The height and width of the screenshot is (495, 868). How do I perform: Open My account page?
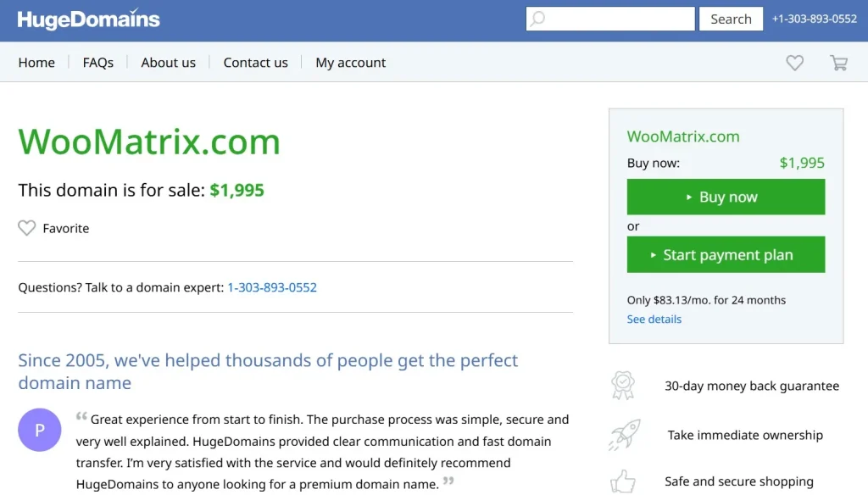tap(350, 63)
